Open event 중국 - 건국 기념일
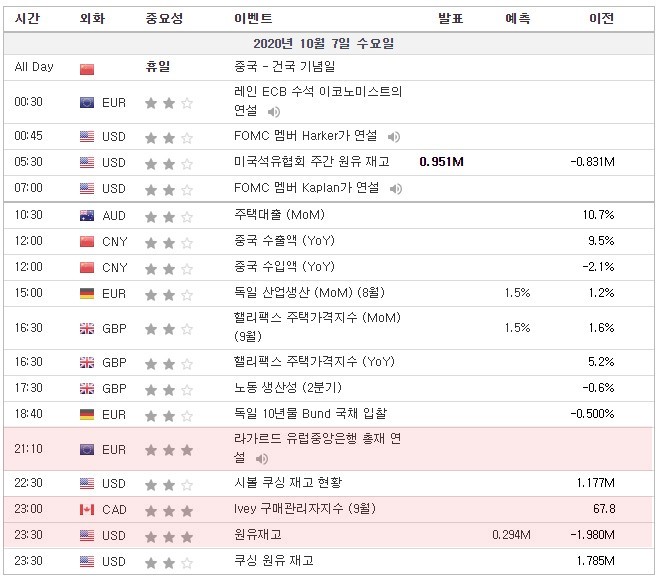This screenshot has height=577, width=657. [x=285, y=66]
